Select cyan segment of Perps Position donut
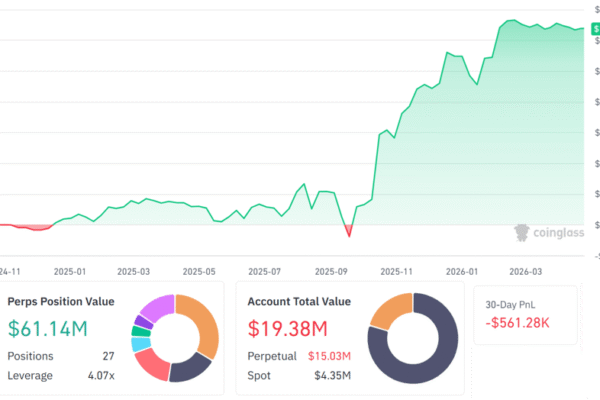The width and height of the screenshot is (600, 400). [139, 345]
